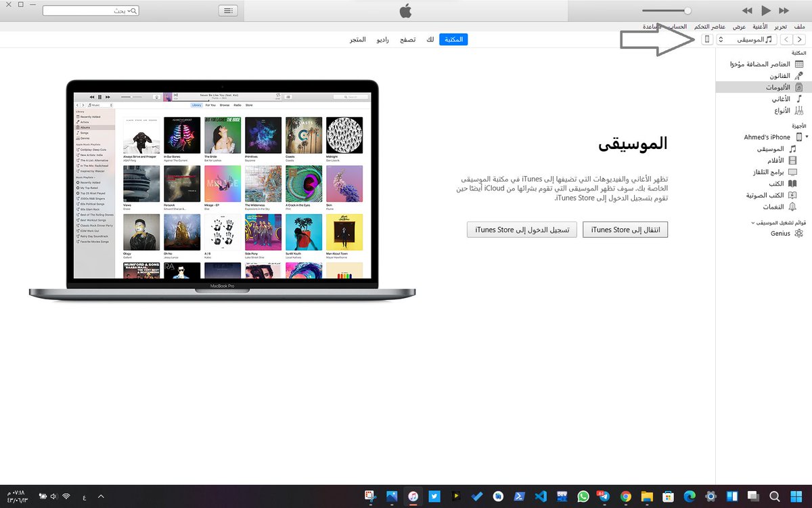Open the تحرير menu
Viewport: 812px width, 508px height.
click(781, 26)
